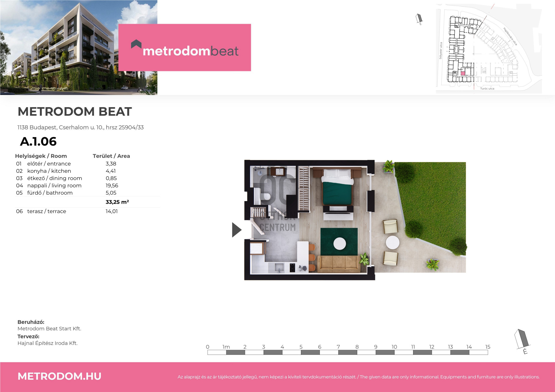Click the dining room area value 0,85
This screenshot has width=555, height=392.
(111, 178)
